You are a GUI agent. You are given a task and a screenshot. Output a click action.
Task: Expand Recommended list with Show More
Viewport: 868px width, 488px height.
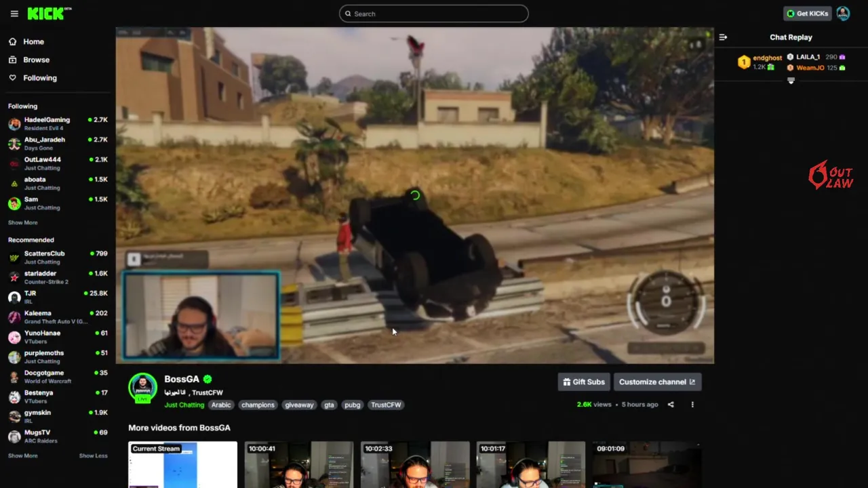point(23,456)
